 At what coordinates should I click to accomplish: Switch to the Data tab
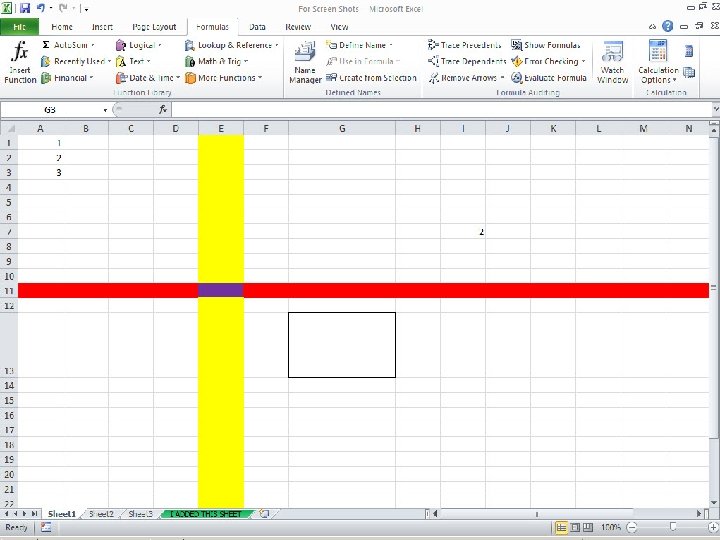[x=257, y=27]
